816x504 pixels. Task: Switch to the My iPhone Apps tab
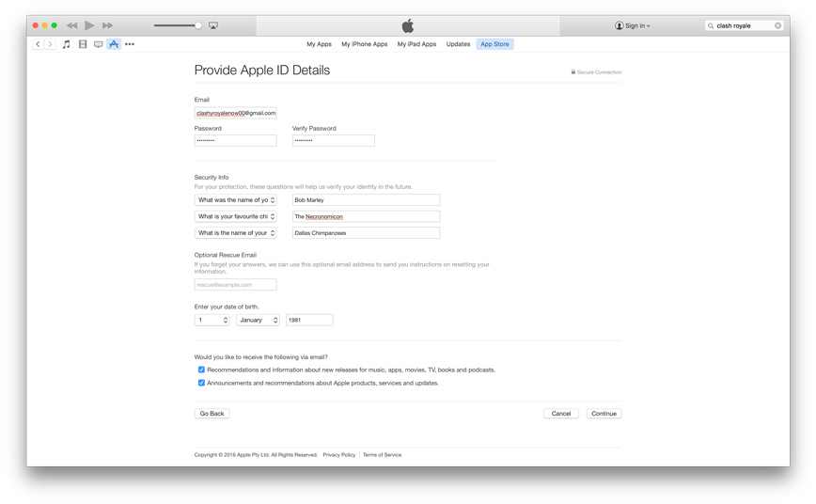pyautogui.click(x=364, y=44)
